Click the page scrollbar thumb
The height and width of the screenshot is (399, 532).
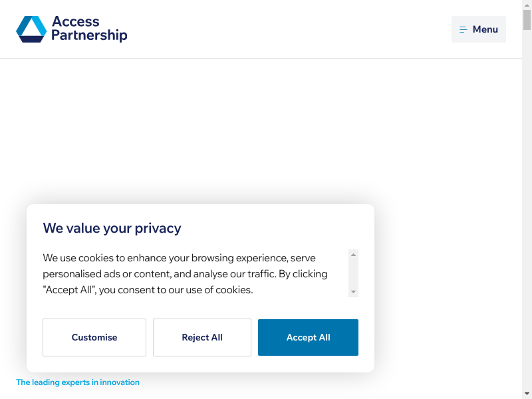[527, 20]
